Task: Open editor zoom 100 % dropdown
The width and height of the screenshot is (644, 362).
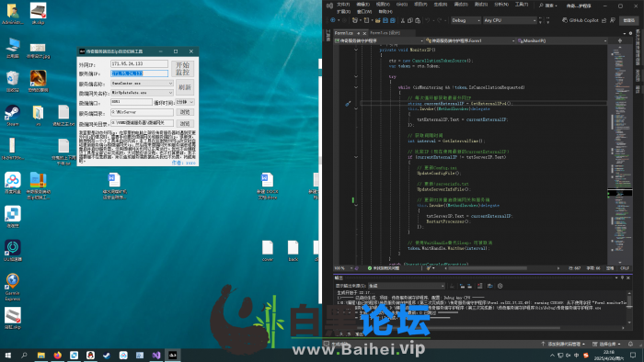Action: click(343, 268)
